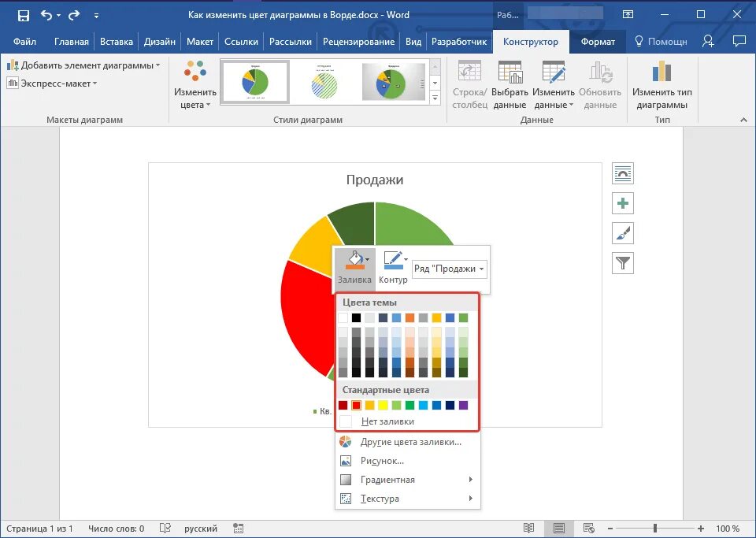Image resolution: width=756 pixels, height=538 pixels.
Task: Switch to Web Layout view
Action: (x=589, y=529)
